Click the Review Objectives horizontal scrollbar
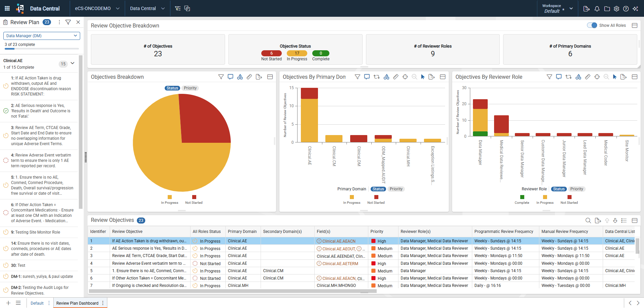Viewport: 644px width, 308px height. 232,291
